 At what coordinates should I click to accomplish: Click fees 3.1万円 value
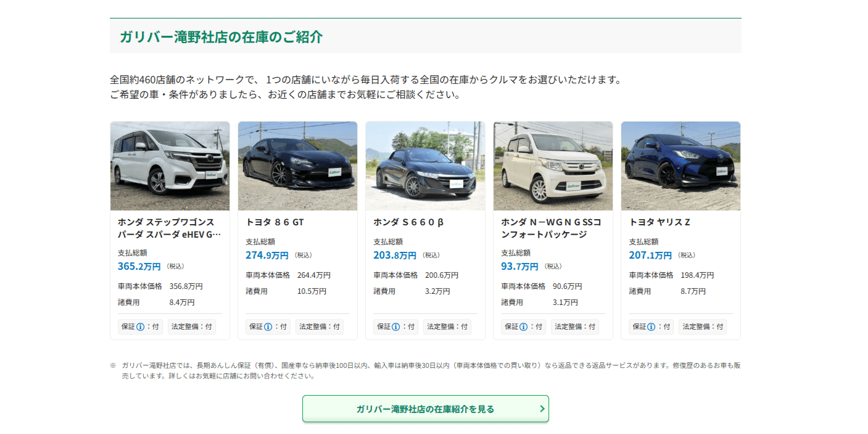[x=565, y=303]
